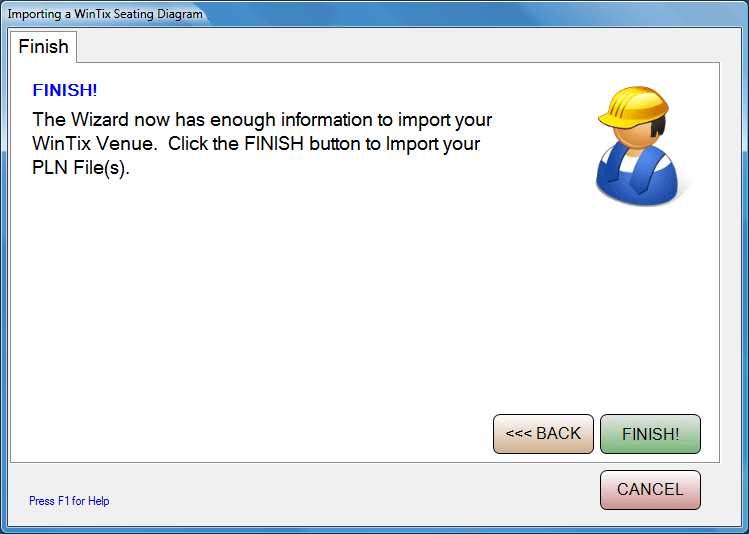This screenshot has height=534, width=749.
Task: Click the green FINISH! button
Action: (x=650, y=434)
